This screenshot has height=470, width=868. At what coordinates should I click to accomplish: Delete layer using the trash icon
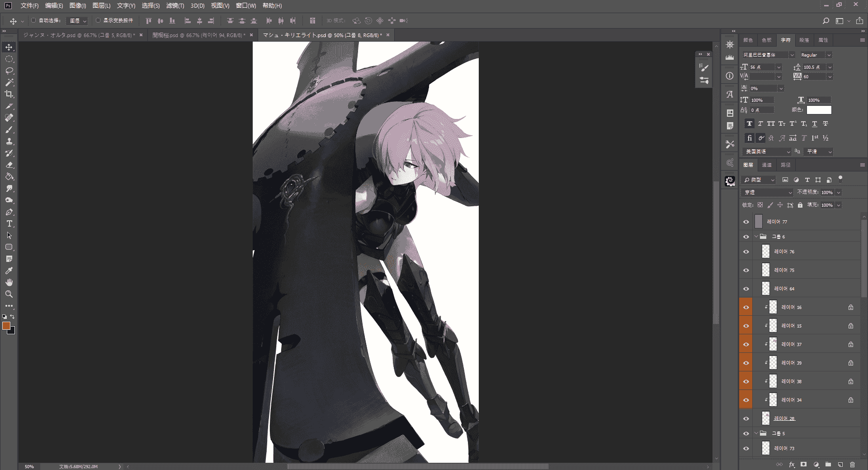pyautogui.click(x=852, y=465)
